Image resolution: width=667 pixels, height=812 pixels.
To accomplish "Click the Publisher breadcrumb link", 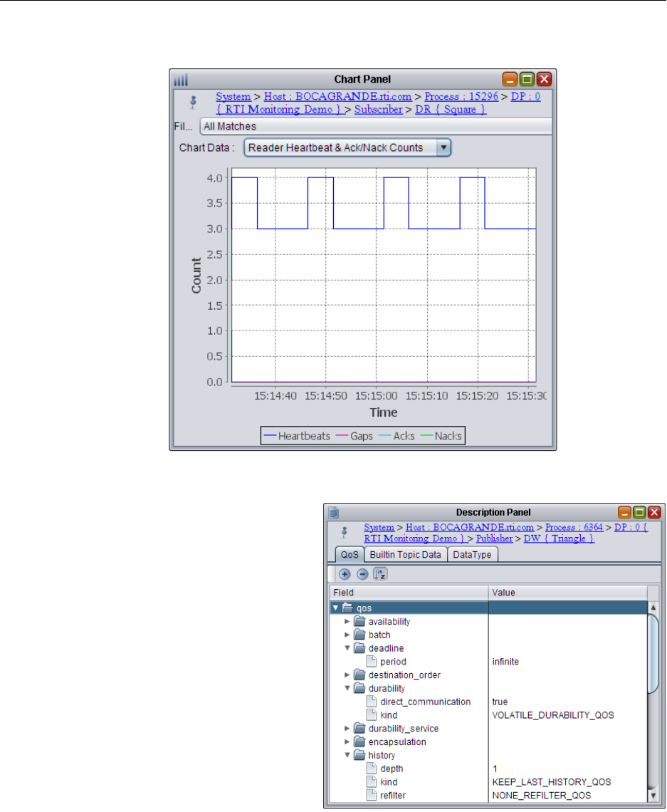I will tap(494, 538).
